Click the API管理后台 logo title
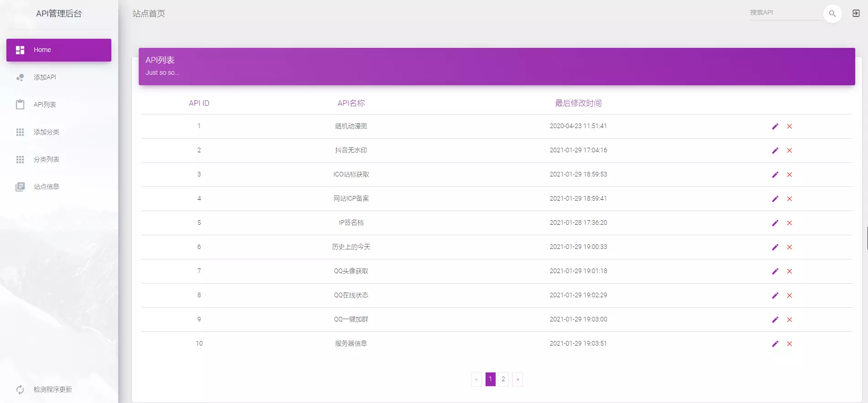This screenshot has width=868, height=403. 59,14
